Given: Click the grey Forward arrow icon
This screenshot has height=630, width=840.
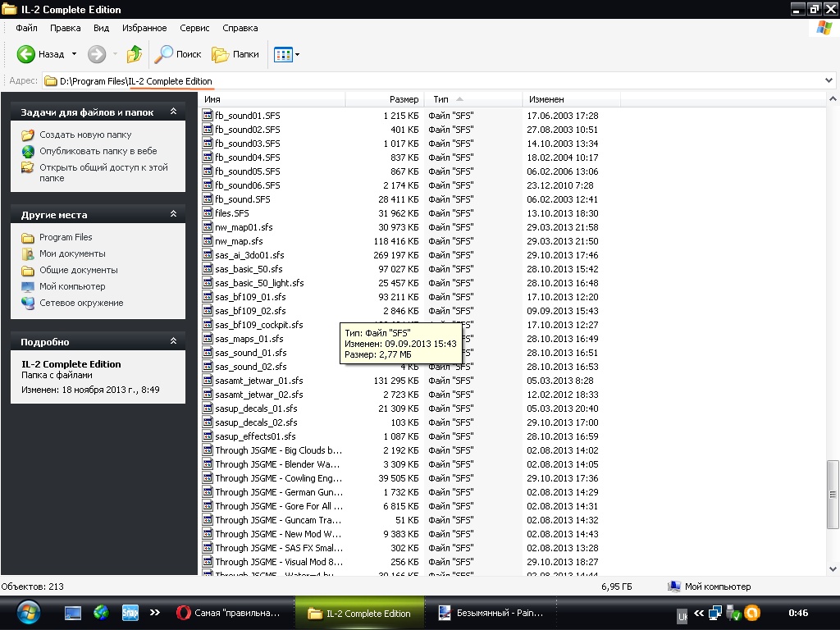Looking at the screenshot, I should point(97,54).
